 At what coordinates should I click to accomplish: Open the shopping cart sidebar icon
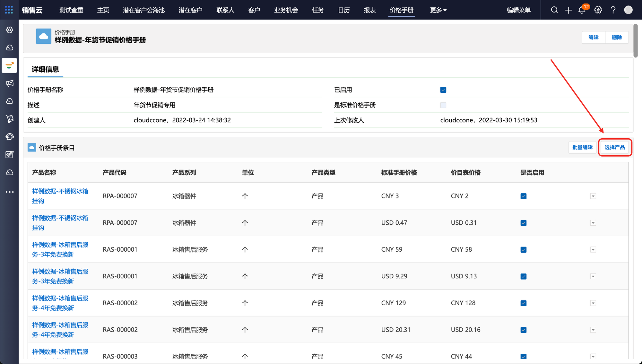coord(10,119)
